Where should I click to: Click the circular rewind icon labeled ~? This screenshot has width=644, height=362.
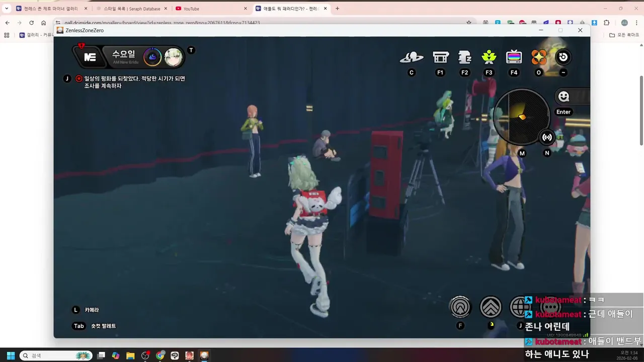(x=563, y=57)
